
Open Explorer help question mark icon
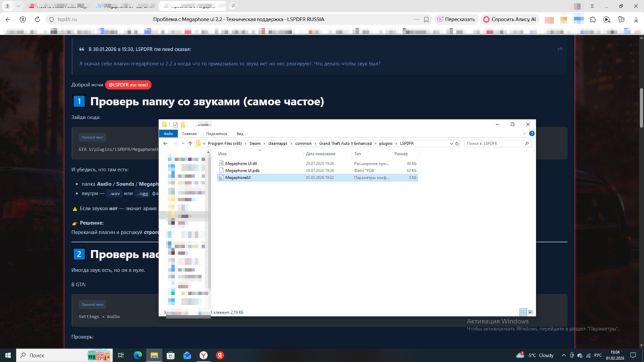tap(532, 133)
